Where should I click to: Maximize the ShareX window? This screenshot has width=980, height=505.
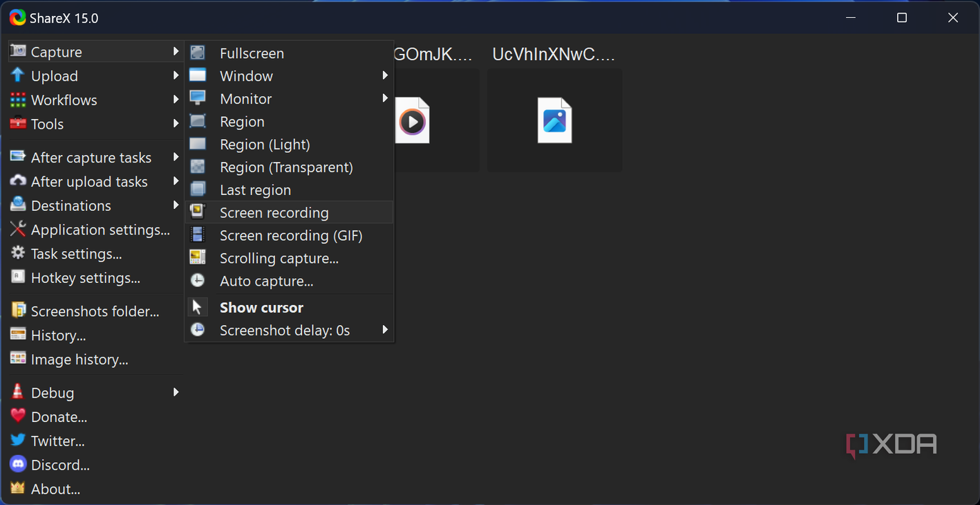902,18
